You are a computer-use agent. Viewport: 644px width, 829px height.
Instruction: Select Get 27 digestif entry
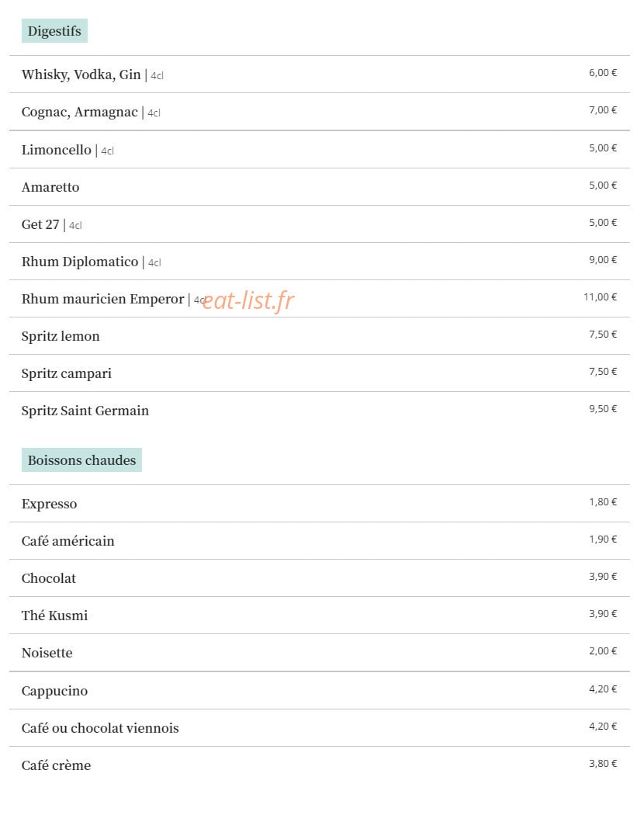coord(320,224)
